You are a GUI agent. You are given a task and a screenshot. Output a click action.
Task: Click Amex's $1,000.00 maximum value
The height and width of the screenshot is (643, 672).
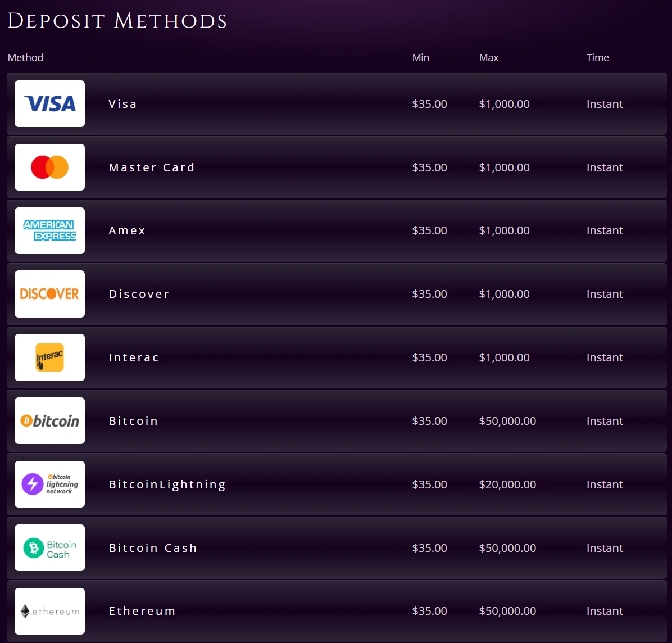(x=504, y=230)
